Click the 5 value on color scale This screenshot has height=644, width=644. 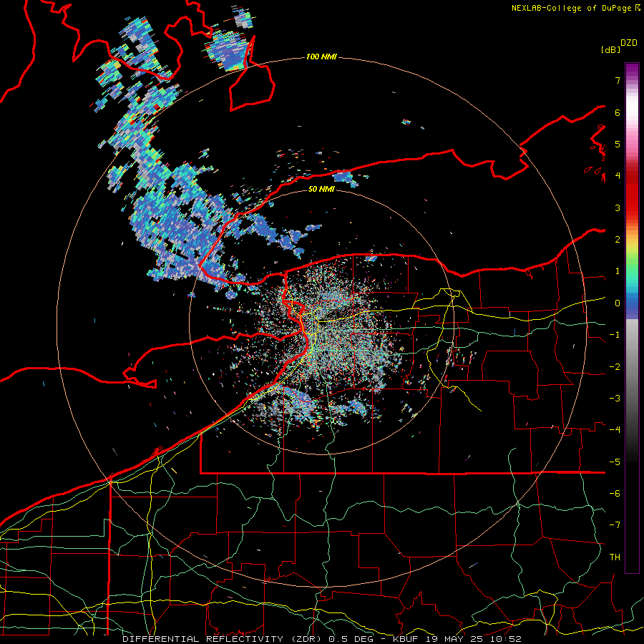coord(618,144)
